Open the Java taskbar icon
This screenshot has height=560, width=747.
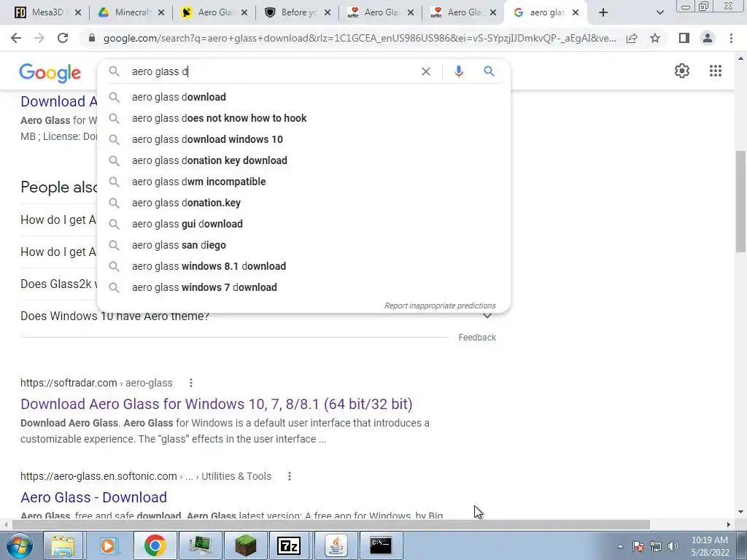(x=336, y=545)
